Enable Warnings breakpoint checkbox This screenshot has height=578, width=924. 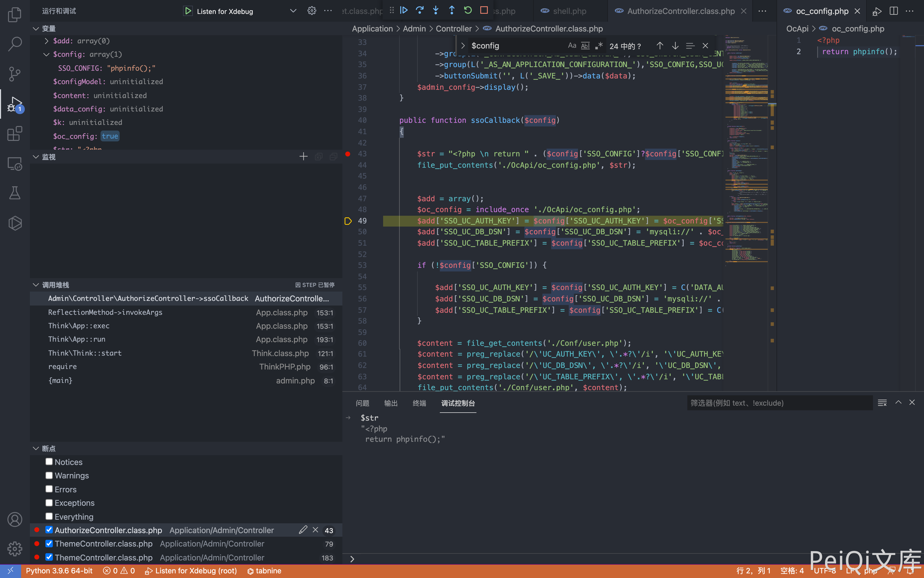click(49, 476)
